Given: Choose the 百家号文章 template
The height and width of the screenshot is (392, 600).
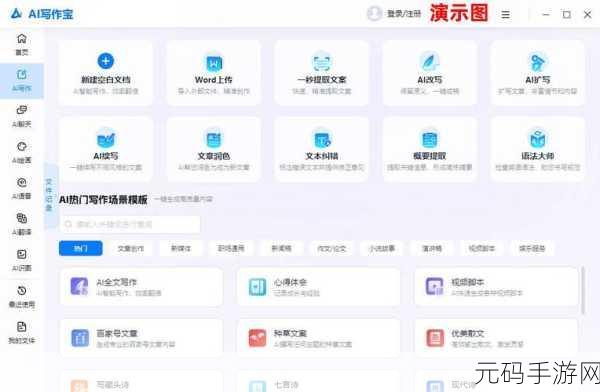Looking at the screenshot, I should pos(141,338).
